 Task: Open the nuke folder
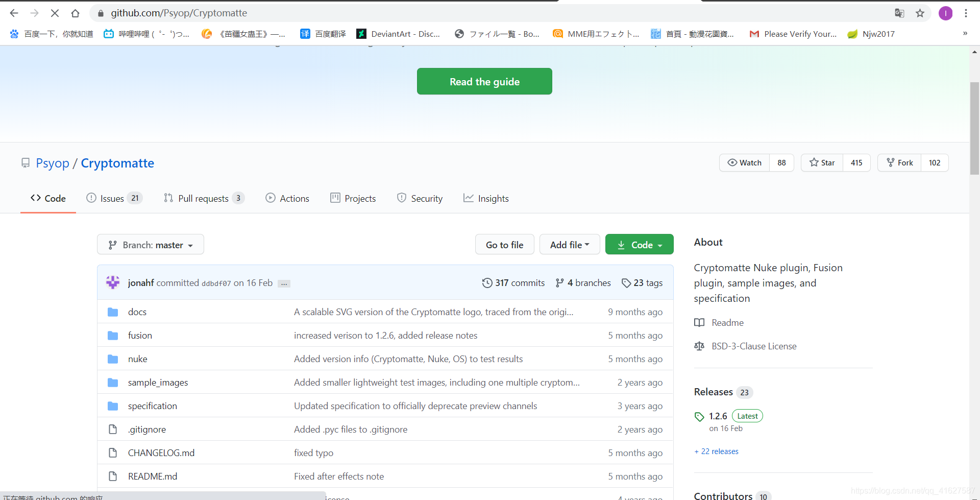pos(137,359)
